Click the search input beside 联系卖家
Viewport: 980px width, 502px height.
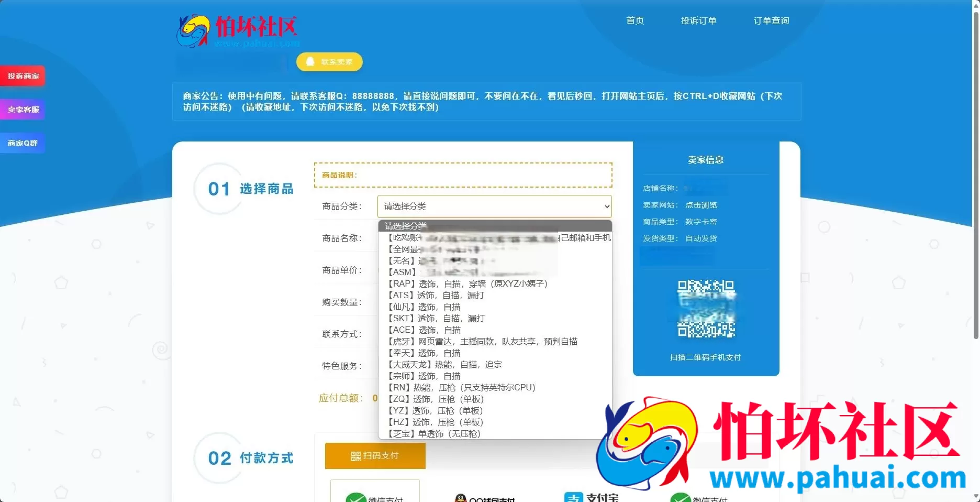click(230, 63)
